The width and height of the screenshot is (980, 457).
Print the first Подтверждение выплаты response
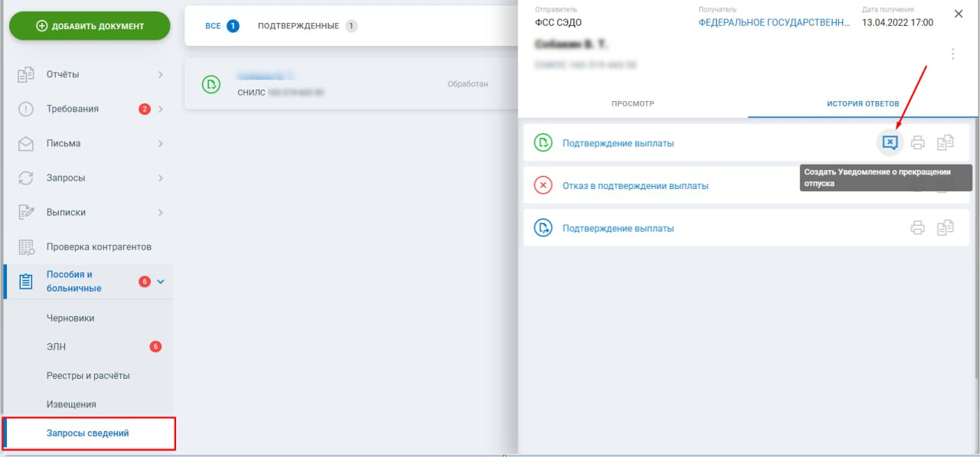tap(918, 142)
